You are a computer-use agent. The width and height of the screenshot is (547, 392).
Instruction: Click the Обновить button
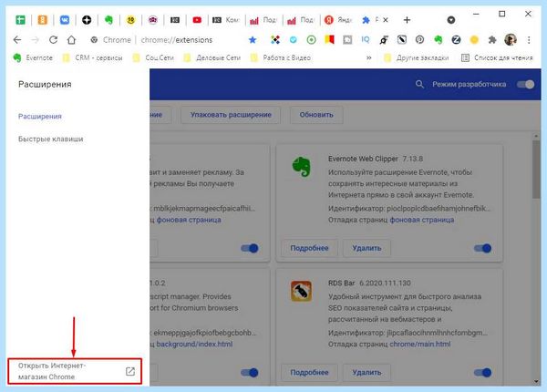pos(316,115)
